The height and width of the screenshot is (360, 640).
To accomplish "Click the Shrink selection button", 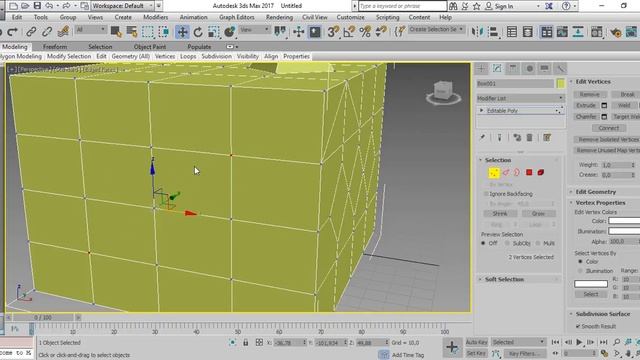I will (500, 214).
